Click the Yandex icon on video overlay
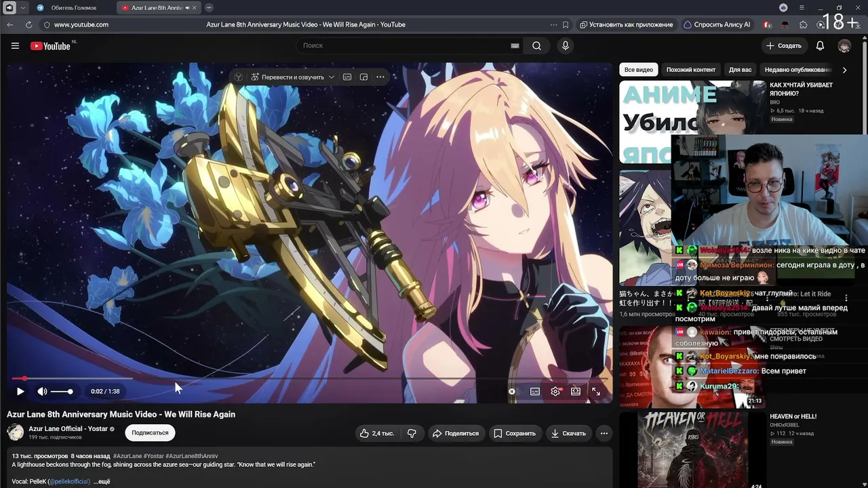The height and width of the screenshot is (488, 868). point(239,77)
